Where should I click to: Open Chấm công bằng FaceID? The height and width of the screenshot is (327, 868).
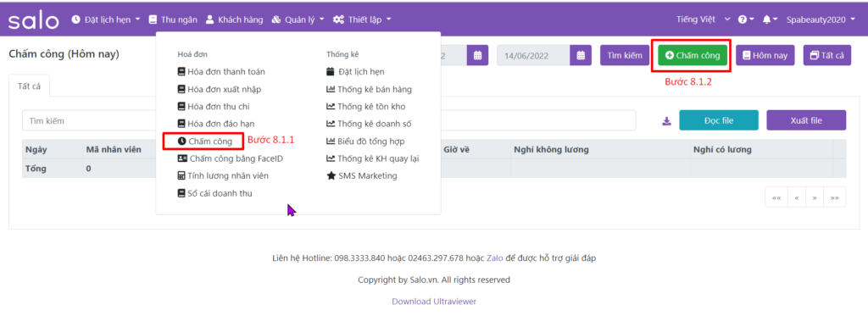tap(231, 158)
